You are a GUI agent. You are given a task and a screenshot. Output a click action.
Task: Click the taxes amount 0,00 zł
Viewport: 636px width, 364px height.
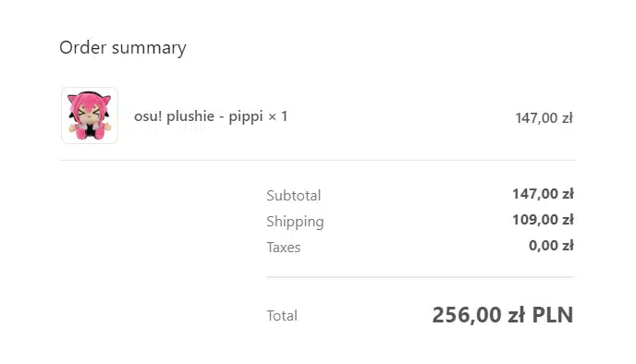(x=551, y=246)
